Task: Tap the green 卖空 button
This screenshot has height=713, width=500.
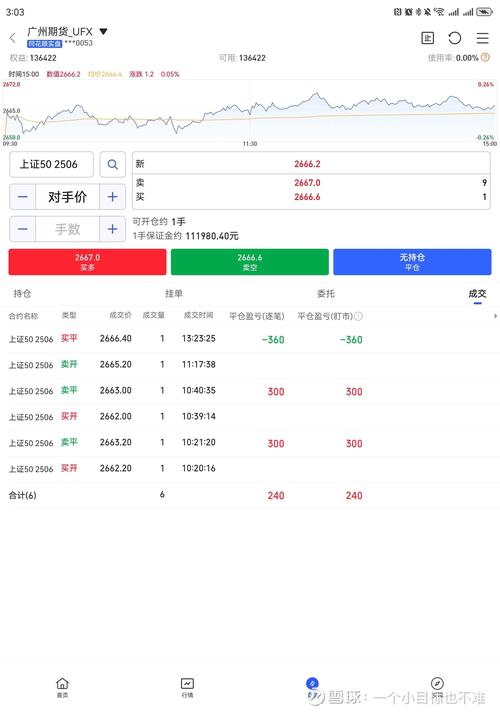Action: tap(250, 262)
